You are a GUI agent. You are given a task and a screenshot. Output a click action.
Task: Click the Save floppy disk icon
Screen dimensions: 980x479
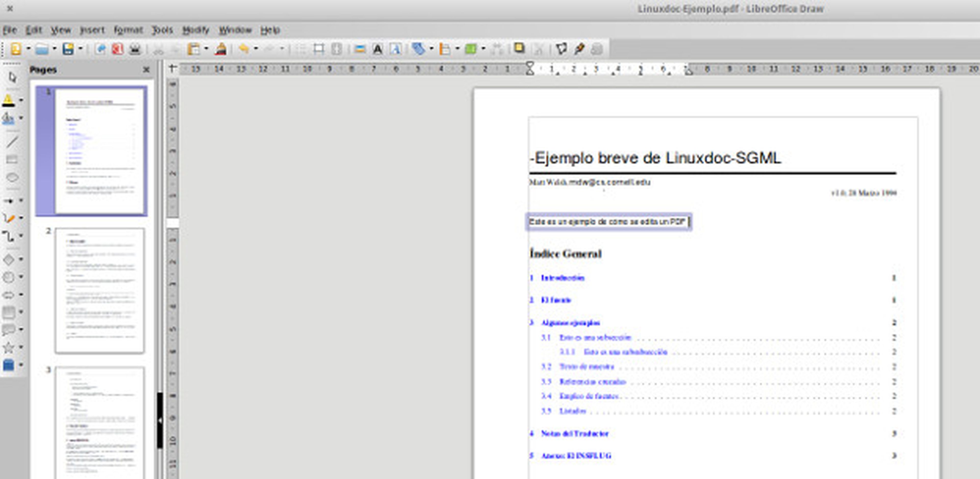68,49
